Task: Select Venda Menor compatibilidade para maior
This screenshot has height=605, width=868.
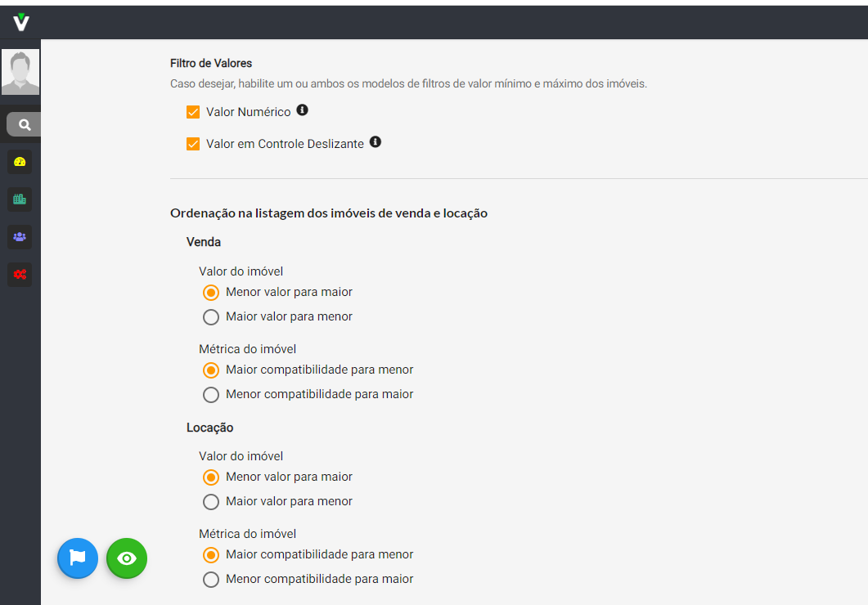Action: [211, 394]
